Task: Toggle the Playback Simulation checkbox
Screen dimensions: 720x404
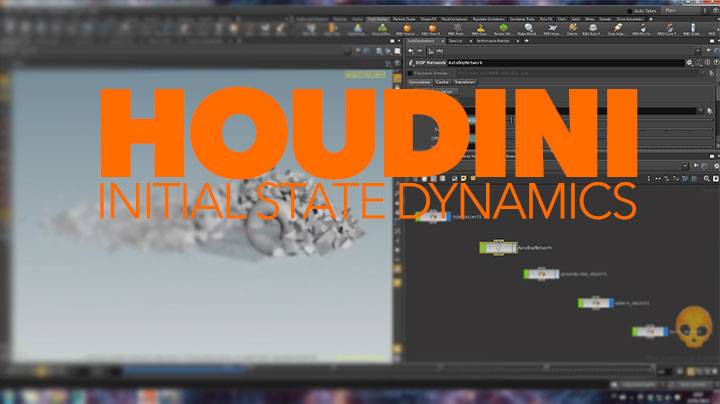Action: [410, 73]
